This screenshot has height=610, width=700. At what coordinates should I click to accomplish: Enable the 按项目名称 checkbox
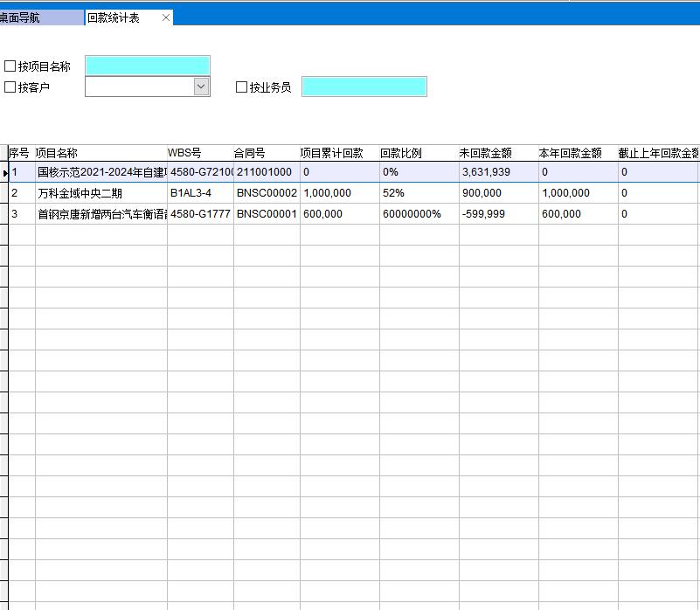(10, 66)
